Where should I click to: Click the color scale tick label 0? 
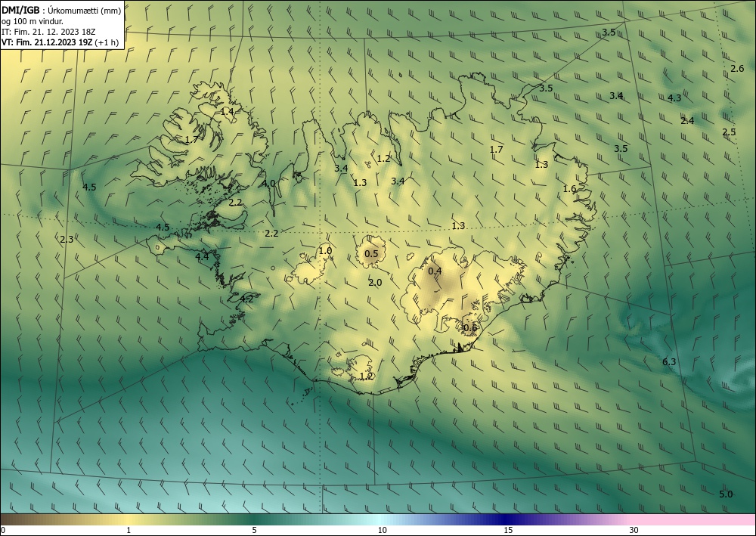(3, 530)
